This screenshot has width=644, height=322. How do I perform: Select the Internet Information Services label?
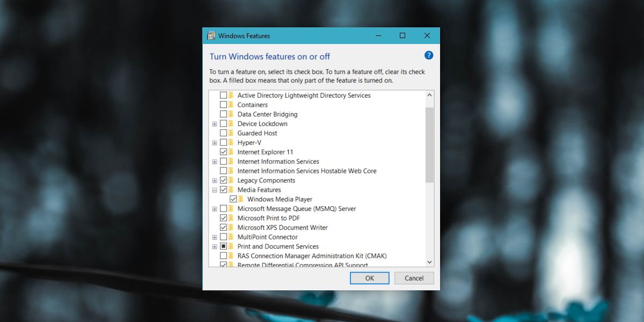click(278, 162)
